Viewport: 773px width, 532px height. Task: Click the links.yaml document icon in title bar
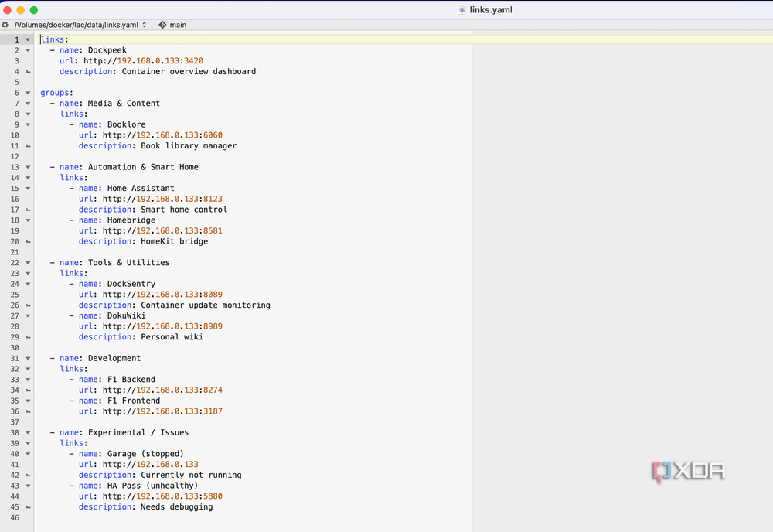coord(462,10)
